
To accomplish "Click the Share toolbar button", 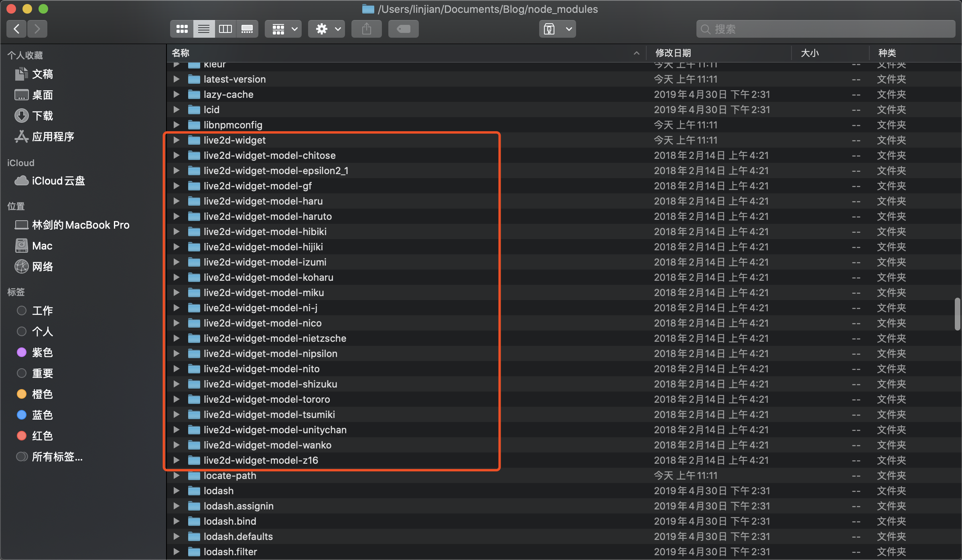I will [x=367, y=29].
